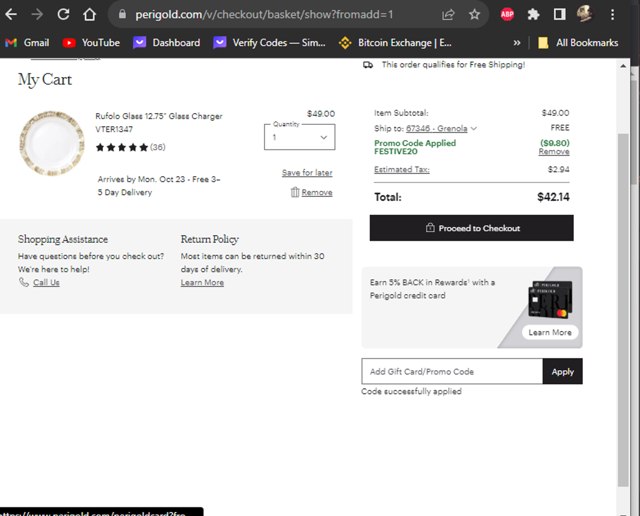Screen dimensions: 640x516
Task: Click the page vertical scrollbar thumb
Action: pyautogui.click(x=623, y=310)
